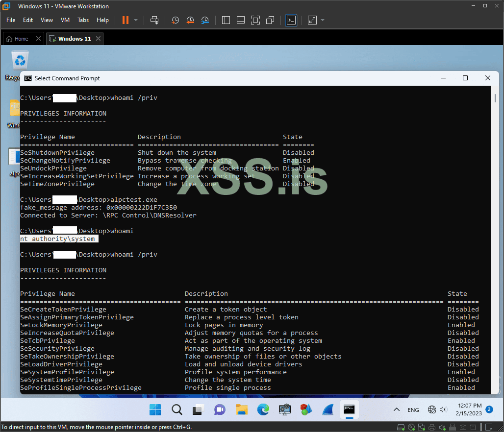
Task: Click the VMware message log icon
Action: 489,427
